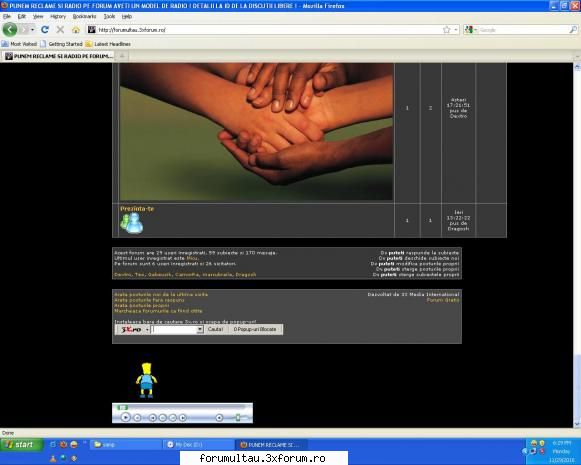Click the 0 Popup-uri Blocate button
Image resolution: width=581 pixels, height=465 pixels.
255,329
